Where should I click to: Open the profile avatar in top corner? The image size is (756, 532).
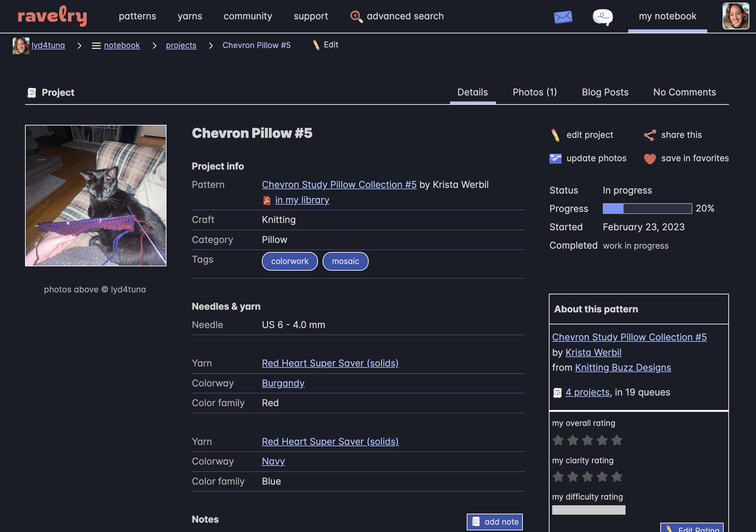(x=736, y=16)
